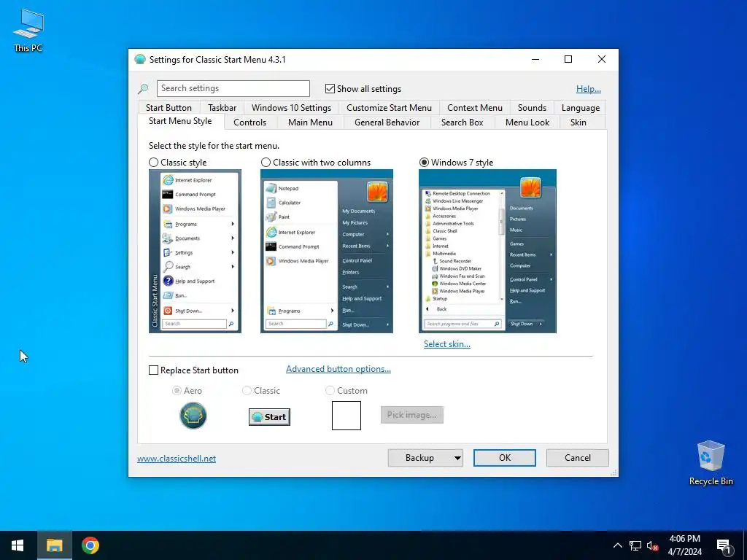Viewport: 747px width, 560px height.
Task: Open File Explorer from the taskbar
Action: tap(54, 545)
